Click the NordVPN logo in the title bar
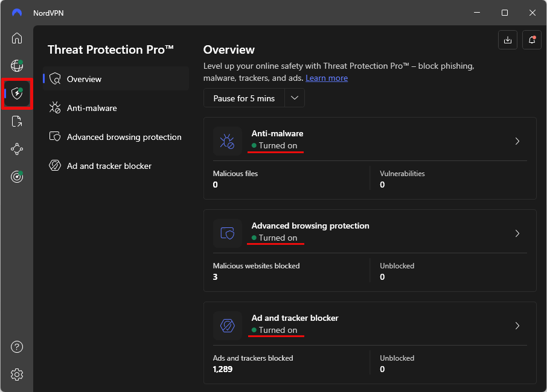 pyautogui.click(x=17, y=13)
